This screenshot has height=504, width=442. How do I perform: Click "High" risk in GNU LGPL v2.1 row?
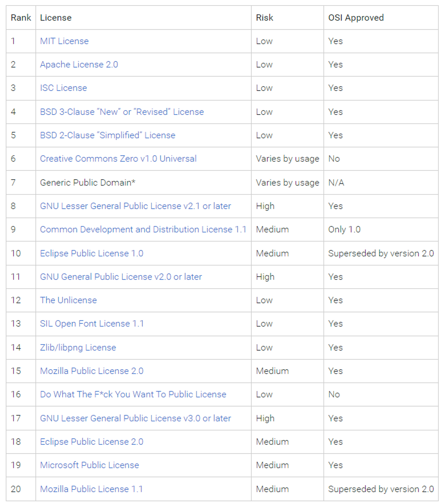tap(265, 206)
